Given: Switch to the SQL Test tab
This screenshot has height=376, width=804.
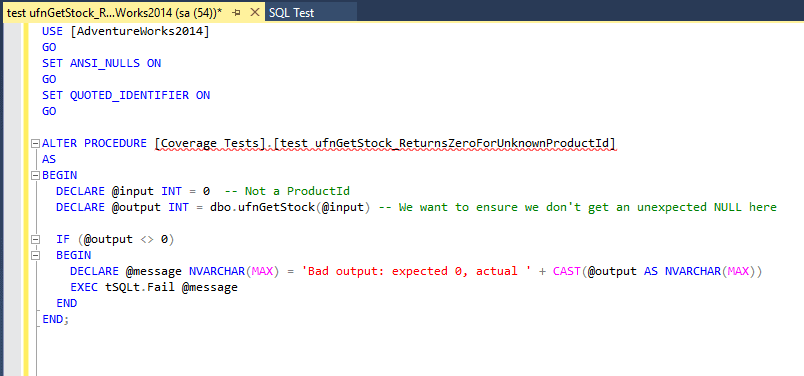Looking at the screenshot, I should pos(291,13).
